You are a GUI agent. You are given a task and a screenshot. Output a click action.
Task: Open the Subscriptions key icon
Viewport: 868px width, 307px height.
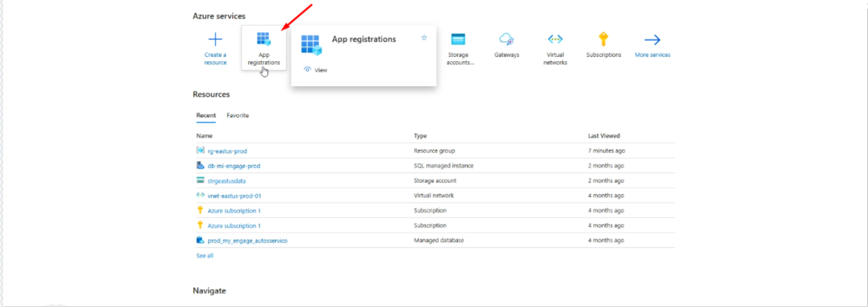pyautogui.click(x=603, y=39)
